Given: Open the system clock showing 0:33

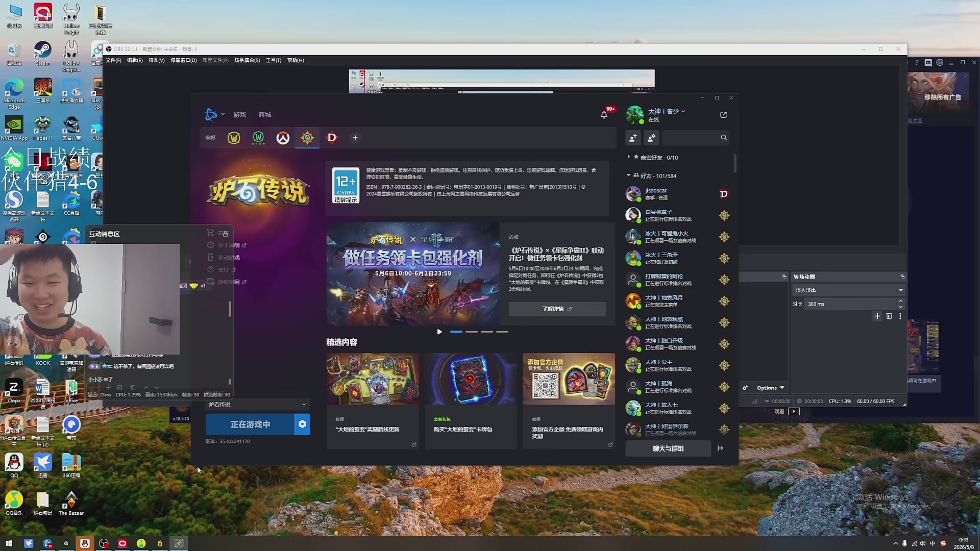Looking at the screenshot, I should click(964, 543).
